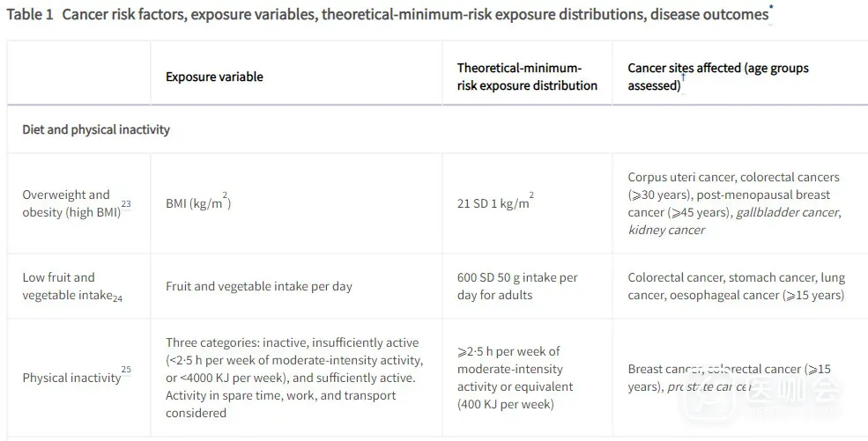The height and width of the screenshot is (441, 868).
Task: Click the 'Exposure variable' column header
Action: [214, 77]
